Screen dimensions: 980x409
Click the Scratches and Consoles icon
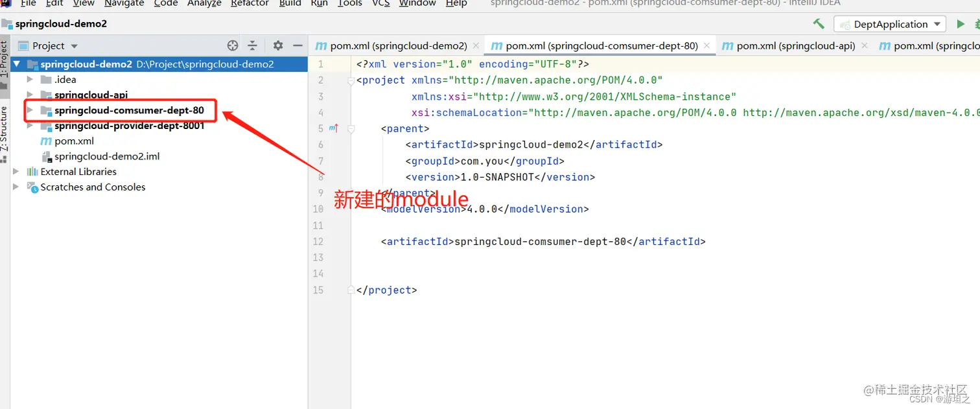point(32,187)
